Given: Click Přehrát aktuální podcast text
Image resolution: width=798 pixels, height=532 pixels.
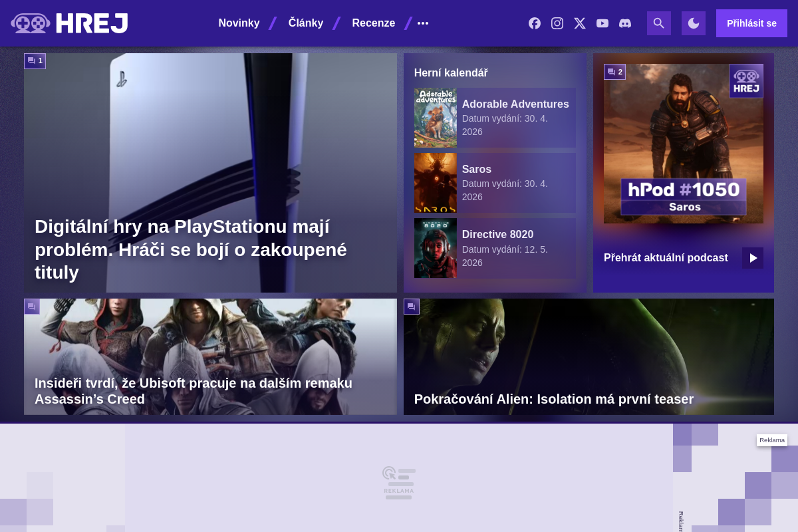Looking at the screenshot, I should tap(666, 257).
